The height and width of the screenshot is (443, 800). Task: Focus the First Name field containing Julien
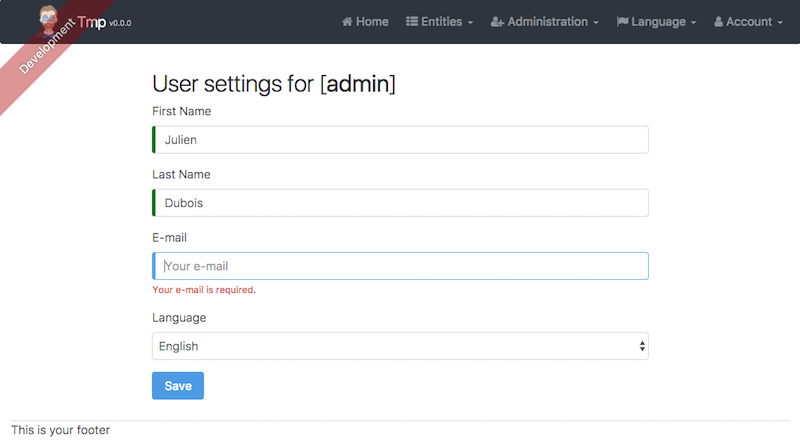(x=400, y=140)
